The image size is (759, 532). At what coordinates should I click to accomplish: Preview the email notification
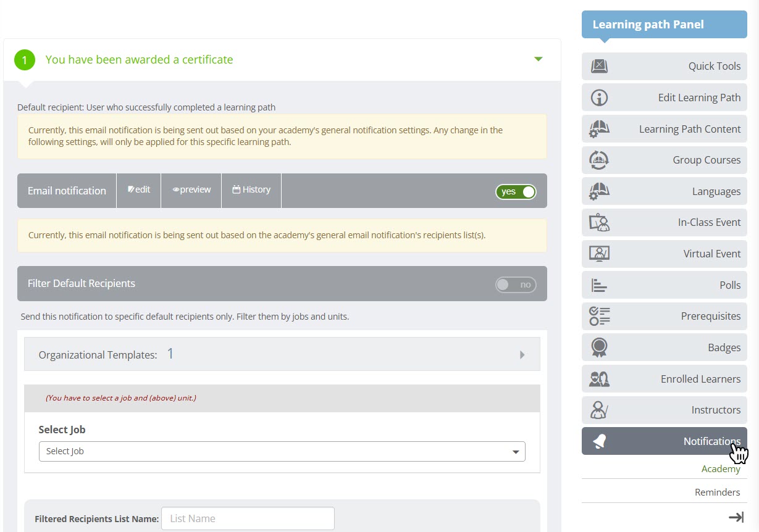pos(191,190)
